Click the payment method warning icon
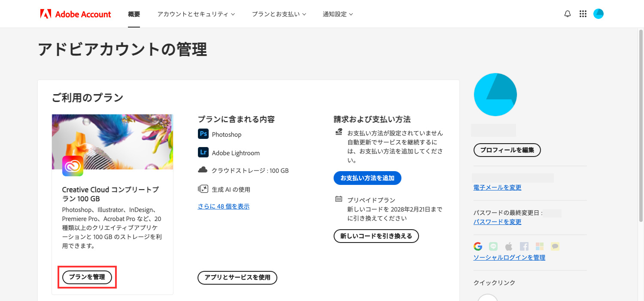 [x=339, y=132]
